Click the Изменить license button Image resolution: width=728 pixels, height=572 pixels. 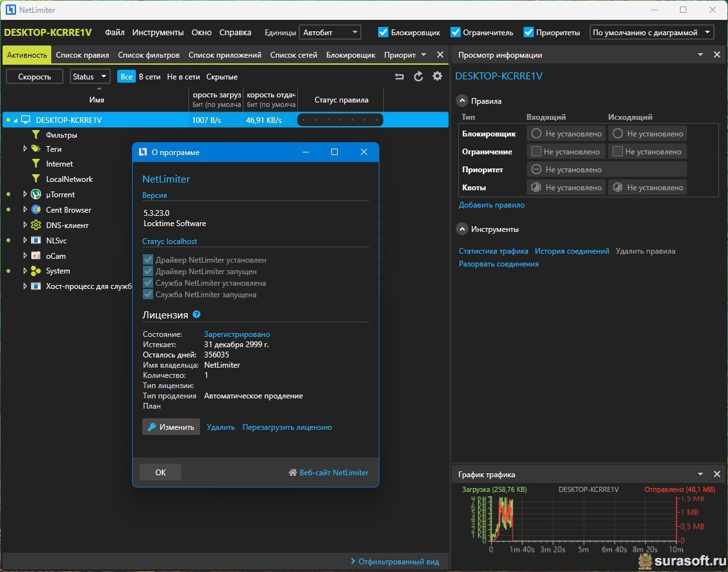coord(171,427)
